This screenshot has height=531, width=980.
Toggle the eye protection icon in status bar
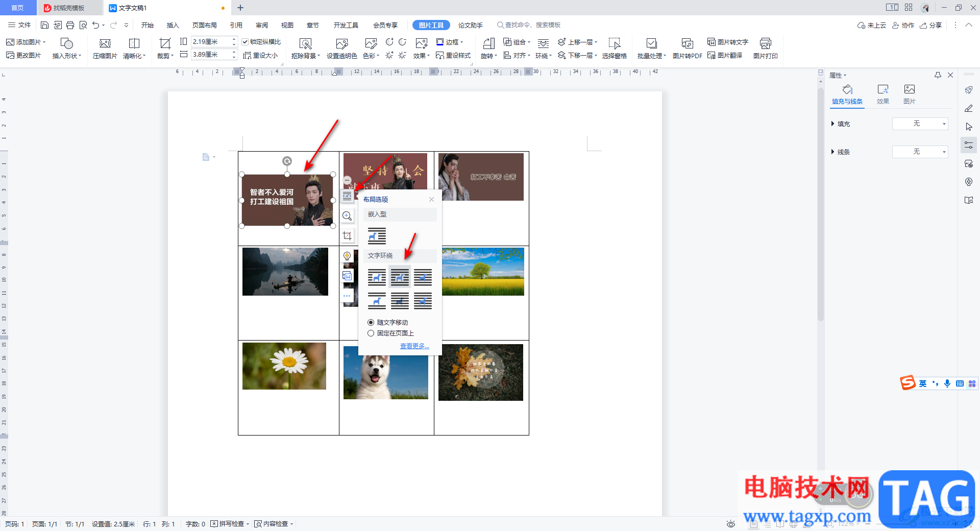[x=731, y=524]
